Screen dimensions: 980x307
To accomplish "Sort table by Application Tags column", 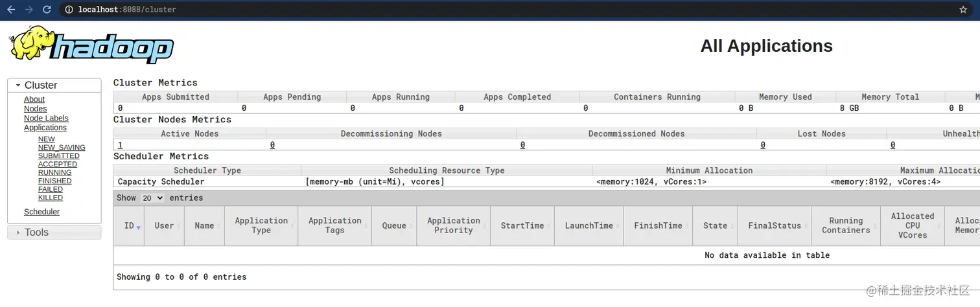I will tap(334, 226).
